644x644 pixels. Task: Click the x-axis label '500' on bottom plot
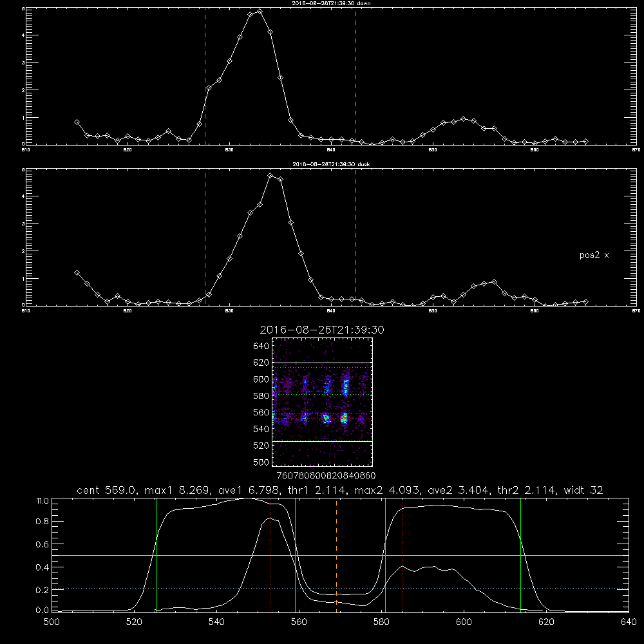pyautogui.click(x=52, y=621)
